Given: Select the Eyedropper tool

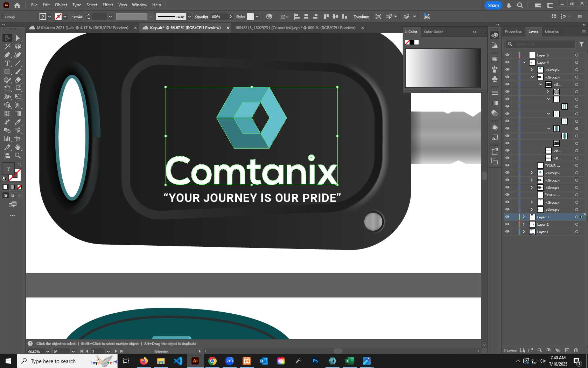Looking at the screenshot, I should point(18,122).
